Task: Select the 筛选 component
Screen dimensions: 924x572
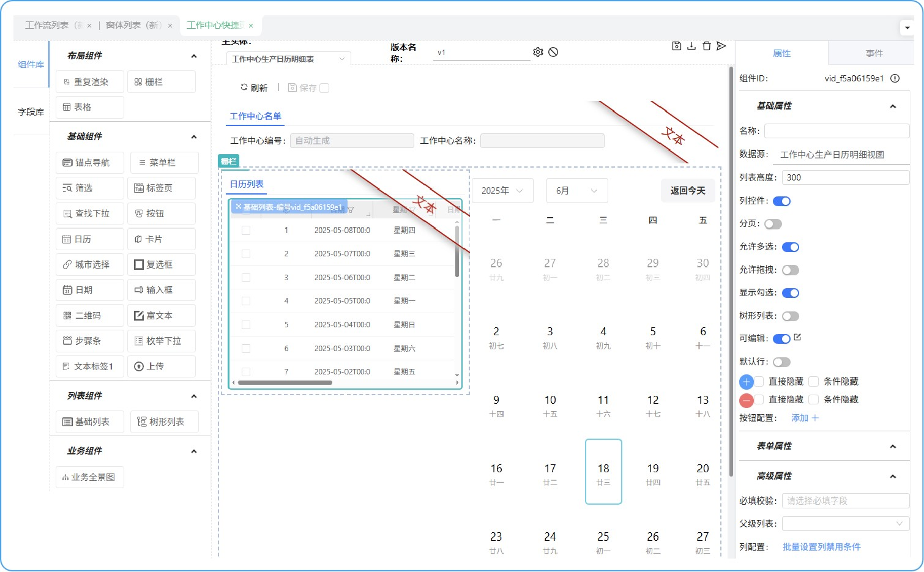Action: [90, 188]
